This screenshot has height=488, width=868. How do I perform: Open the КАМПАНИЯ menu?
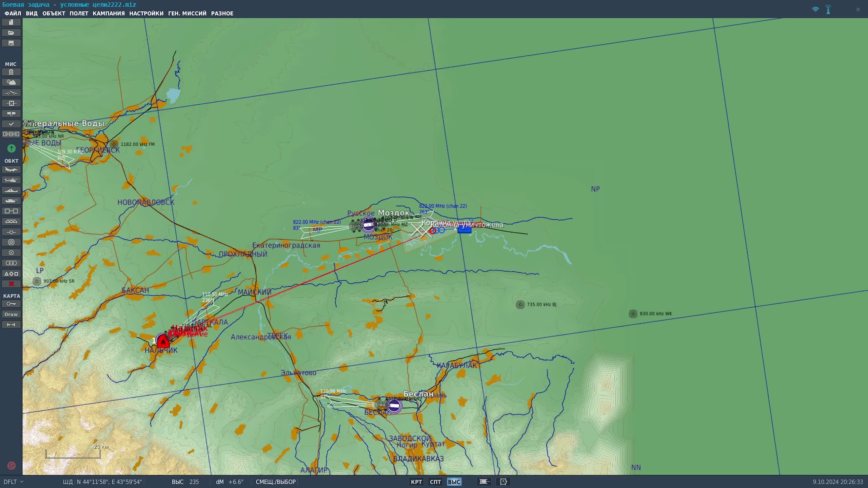pos(108,14)
